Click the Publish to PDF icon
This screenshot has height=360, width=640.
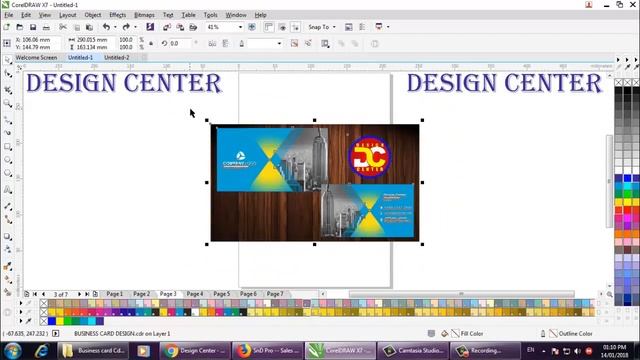(193, 27)
